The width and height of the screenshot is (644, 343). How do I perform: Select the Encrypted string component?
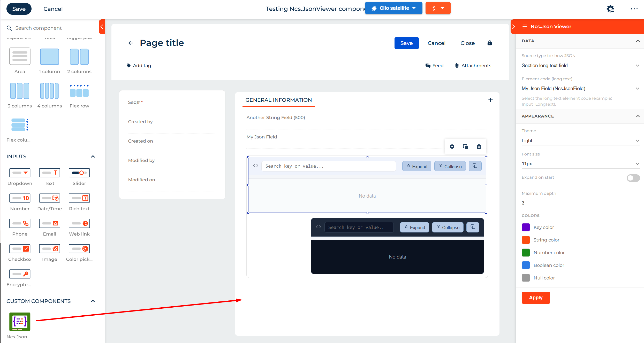pos(20,274)
